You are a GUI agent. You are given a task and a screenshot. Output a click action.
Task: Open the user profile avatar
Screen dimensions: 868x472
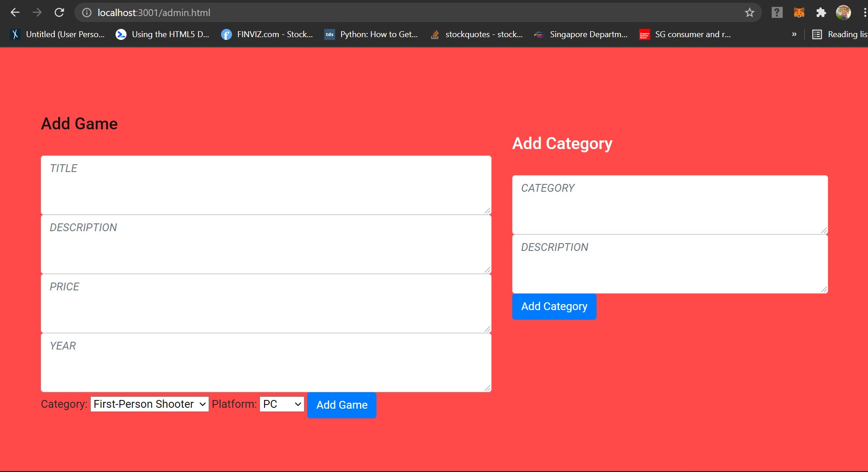[x=843, y=12]
